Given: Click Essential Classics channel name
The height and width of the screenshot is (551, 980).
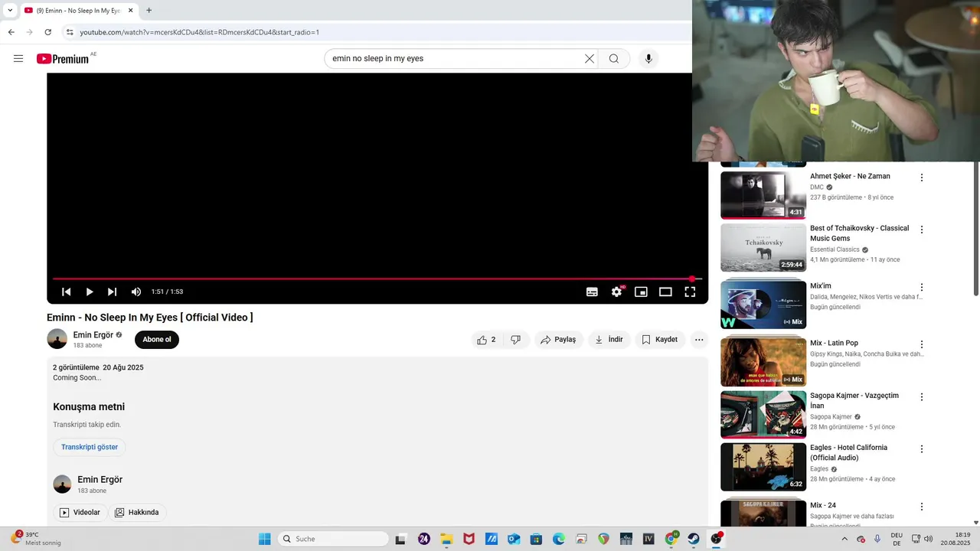Looking at the screenshot, I should coord(835,249).
